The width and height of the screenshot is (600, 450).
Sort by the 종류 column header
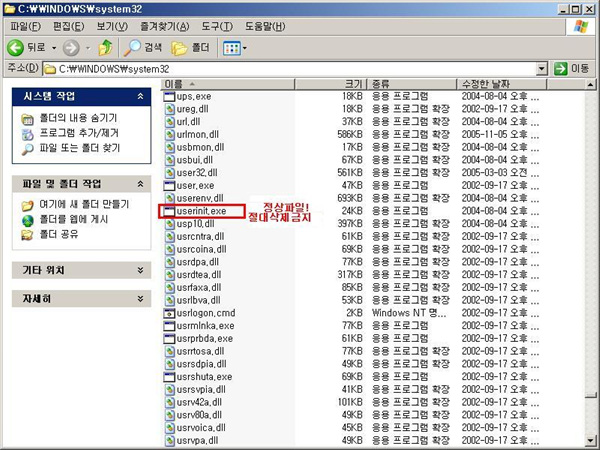click(412, 84)
